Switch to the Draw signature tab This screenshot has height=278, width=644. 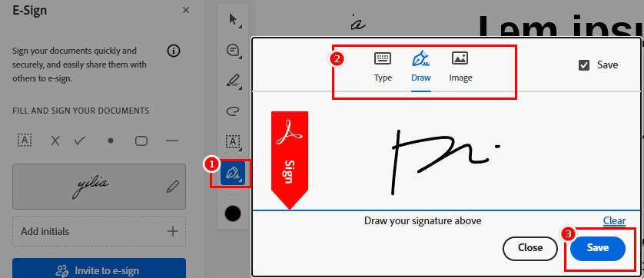421,67
